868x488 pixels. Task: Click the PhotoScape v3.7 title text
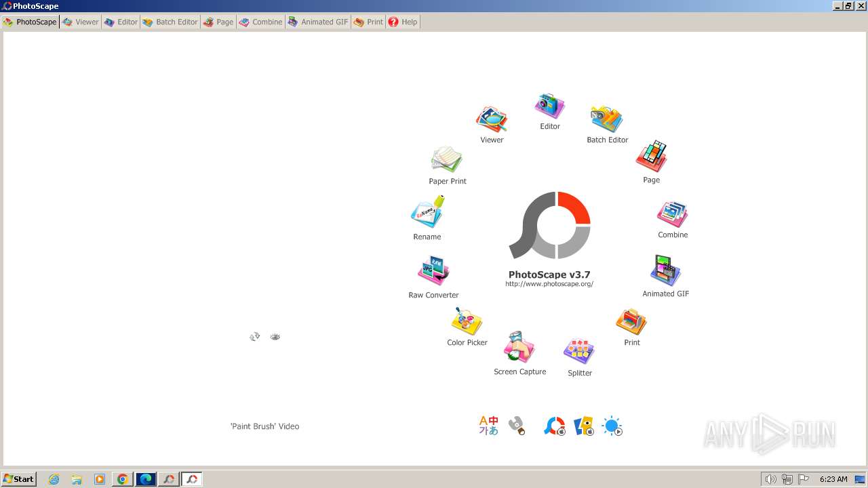pyautogui.click(x=549, y=274)
